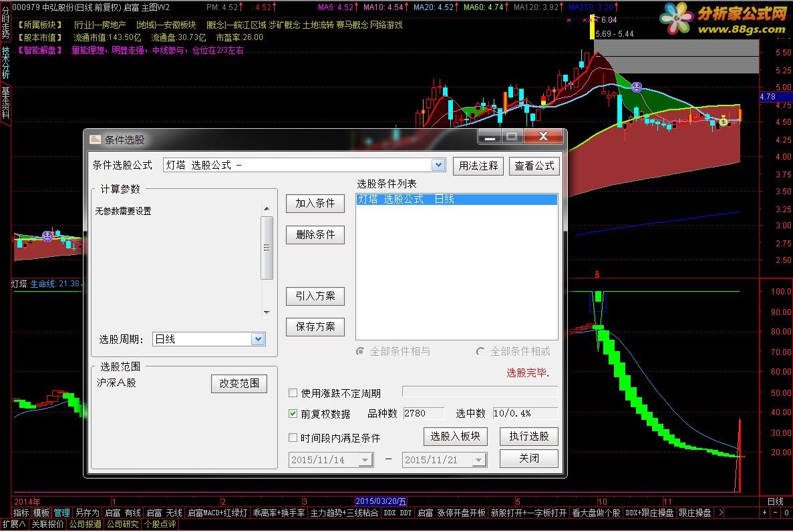This screenshot has height=532, width=793.
Task: Maximize the 条件选股 dialog
Action: coord(512,137)
